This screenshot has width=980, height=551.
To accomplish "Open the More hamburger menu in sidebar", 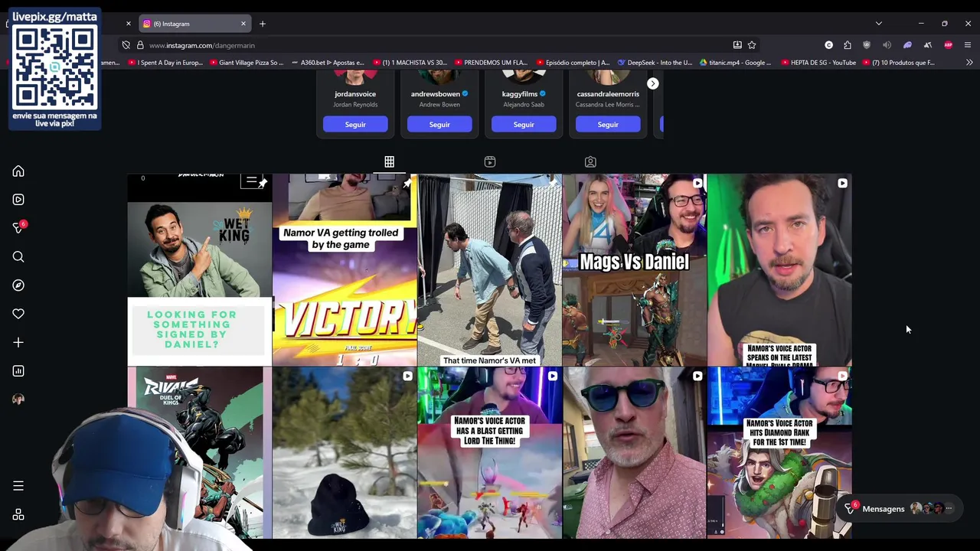I will pos(18,486).
